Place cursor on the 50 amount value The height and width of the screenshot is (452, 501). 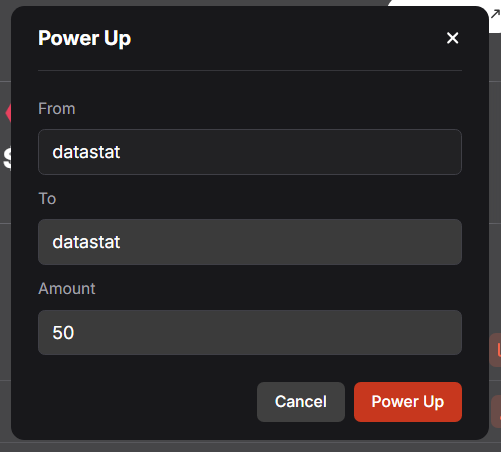coord(63,333)
